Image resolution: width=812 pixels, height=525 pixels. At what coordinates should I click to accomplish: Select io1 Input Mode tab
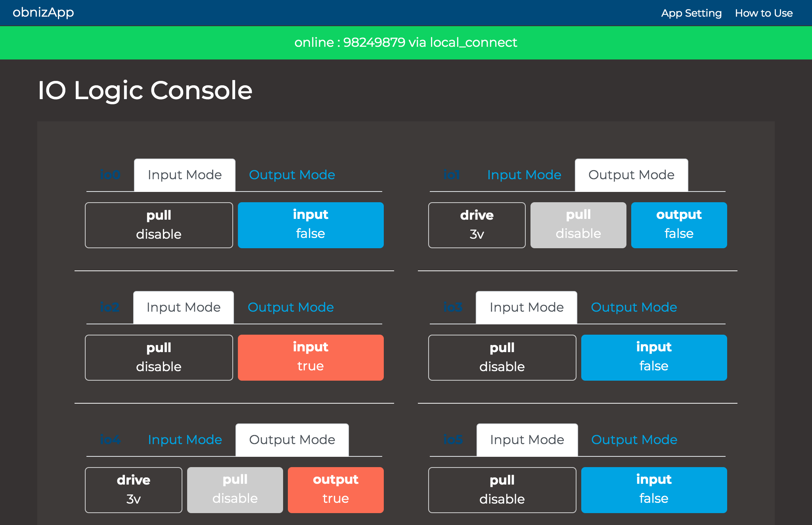coord(524,175)
